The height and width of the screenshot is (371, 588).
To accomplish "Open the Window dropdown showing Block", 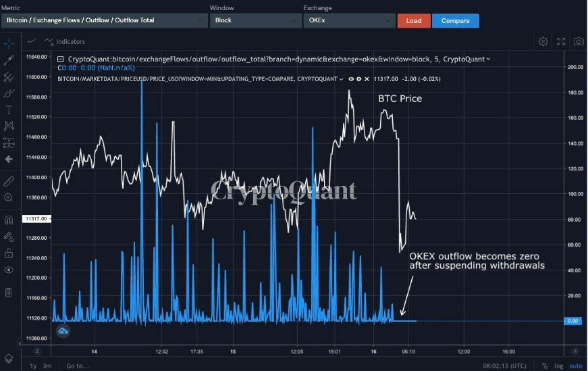I will point(255,20).
